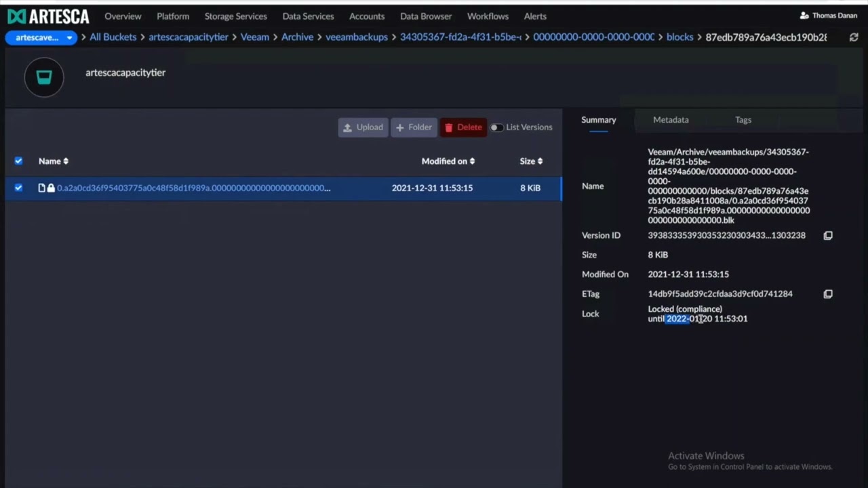Sort by Size column arrows
The width and height of the screenshot is (868, 488).
click(540, 161)
